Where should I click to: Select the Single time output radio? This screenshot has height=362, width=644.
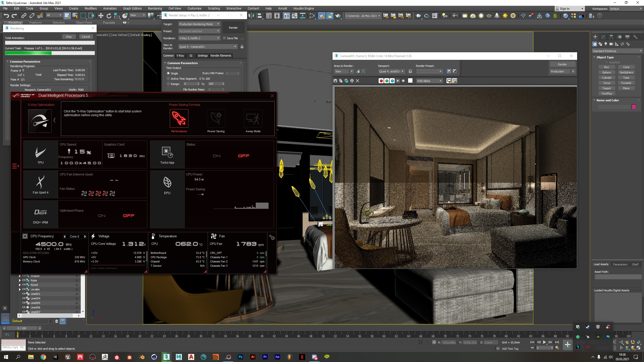(x=168, y=73)
